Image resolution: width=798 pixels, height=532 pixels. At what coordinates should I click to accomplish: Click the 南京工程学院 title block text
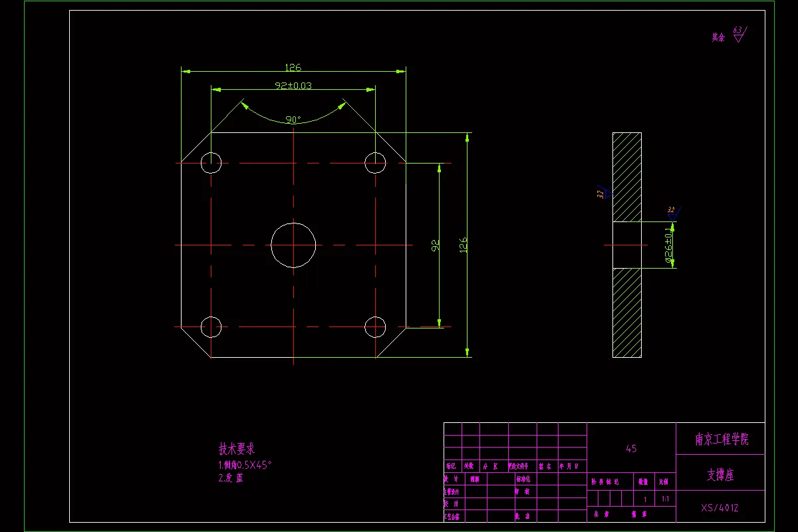[722, 440]
